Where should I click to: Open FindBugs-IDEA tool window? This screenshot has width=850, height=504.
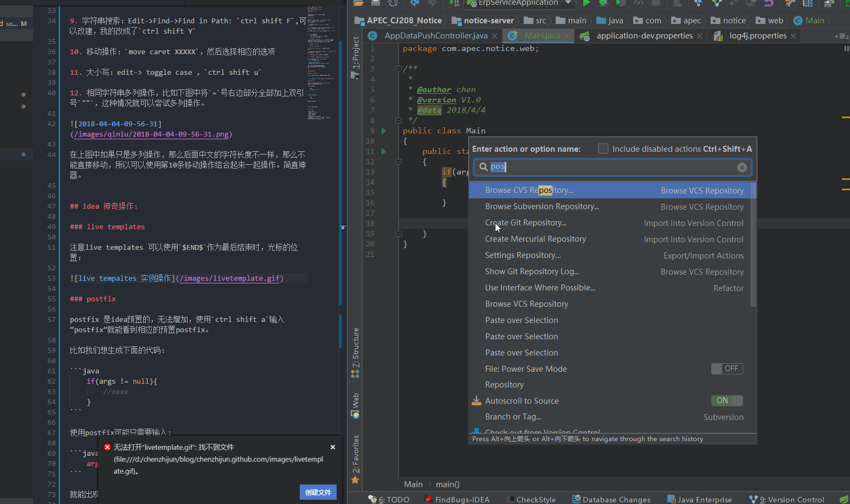(x=457, y=499)
